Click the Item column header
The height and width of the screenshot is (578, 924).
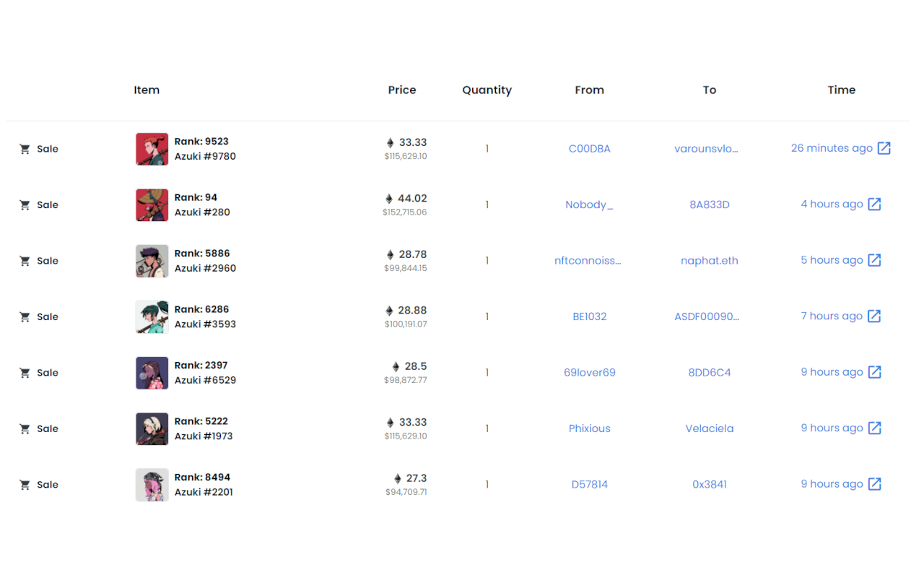147,90
